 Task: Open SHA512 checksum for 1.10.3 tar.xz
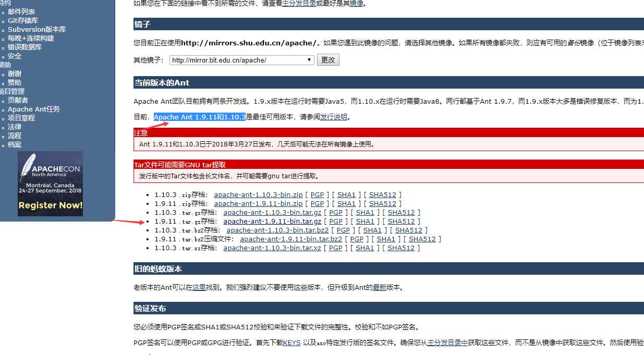click(x=402, y=248)
